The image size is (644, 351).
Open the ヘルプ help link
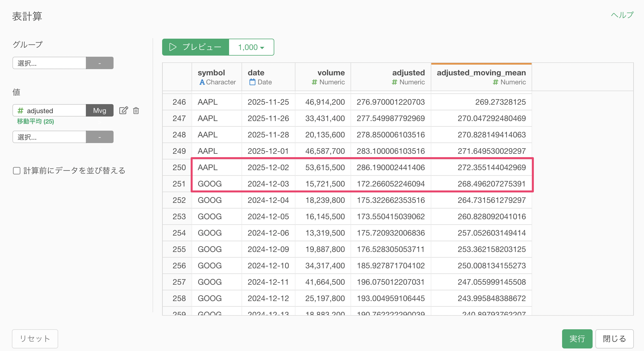[622, 15]
